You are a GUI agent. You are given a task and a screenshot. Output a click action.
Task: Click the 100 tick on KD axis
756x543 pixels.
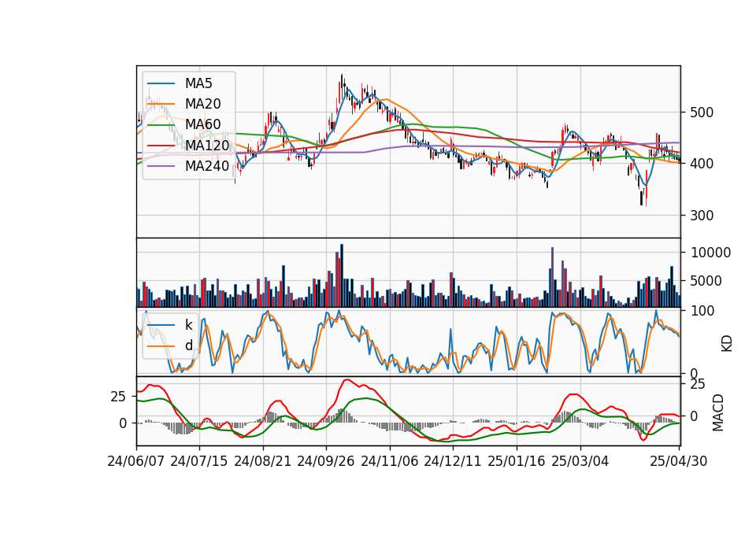pos(702,311)
